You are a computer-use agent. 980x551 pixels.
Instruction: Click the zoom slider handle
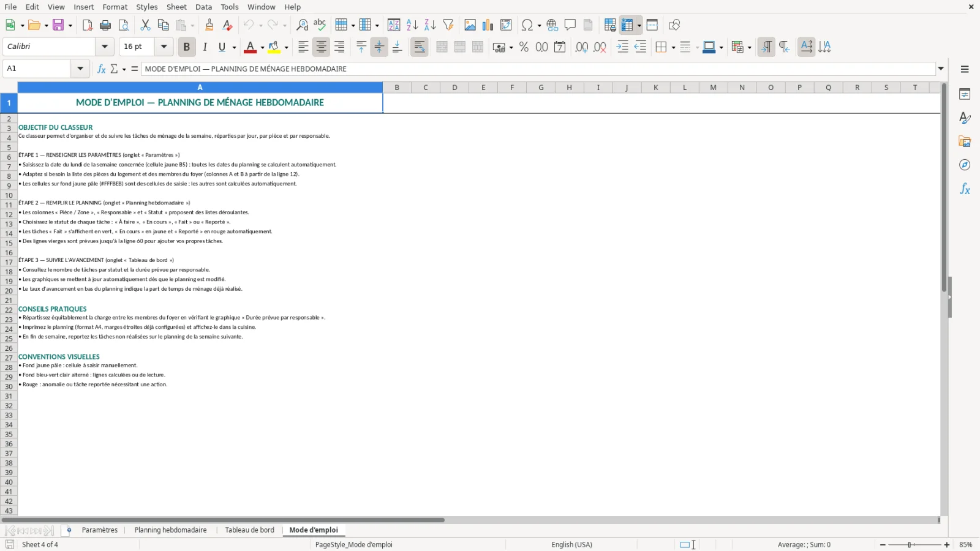[x=910, y=544]
